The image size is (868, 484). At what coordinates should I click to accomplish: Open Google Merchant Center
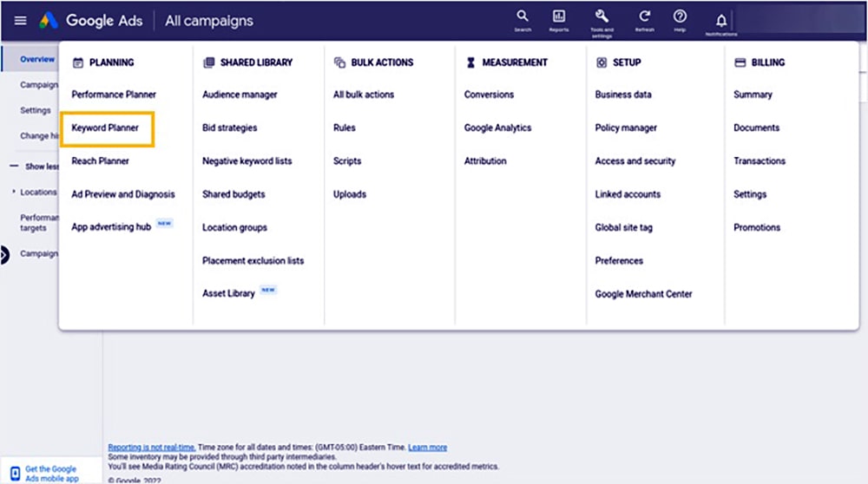(644, 294)
